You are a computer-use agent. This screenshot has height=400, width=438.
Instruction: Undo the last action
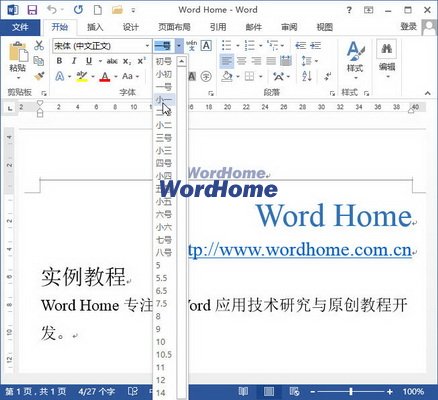(x=51, y=10)
